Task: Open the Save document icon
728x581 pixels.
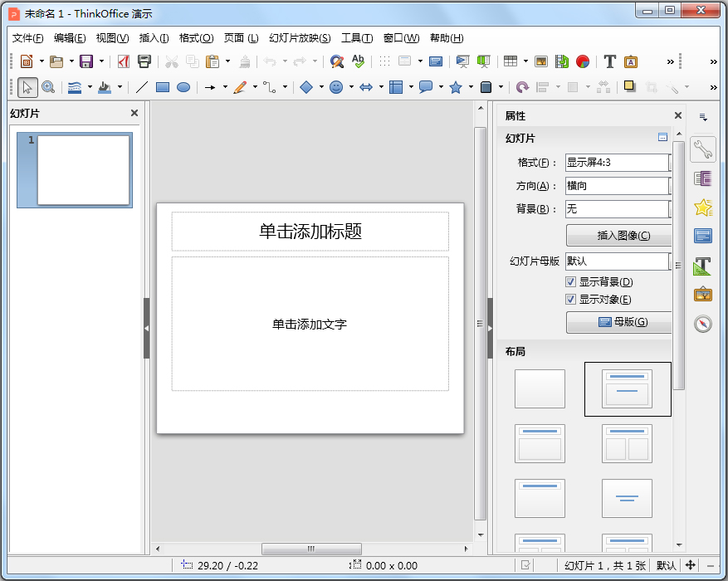Action: [x=86, y=61]
